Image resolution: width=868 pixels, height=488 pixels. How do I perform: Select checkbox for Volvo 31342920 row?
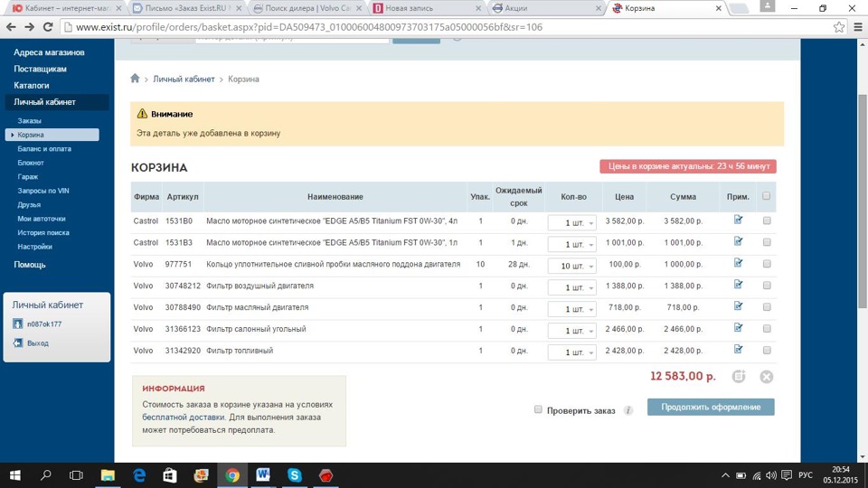767,350
